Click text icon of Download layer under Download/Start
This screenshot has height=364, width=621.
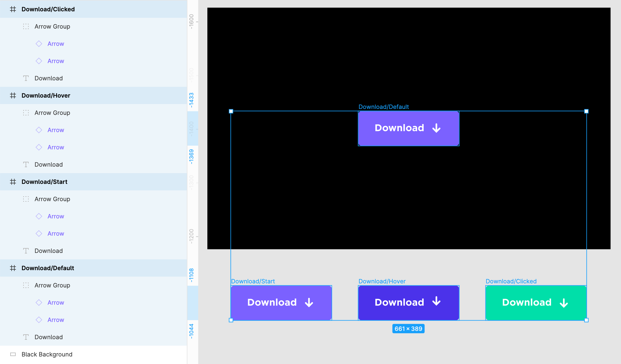tap(26, 251)
